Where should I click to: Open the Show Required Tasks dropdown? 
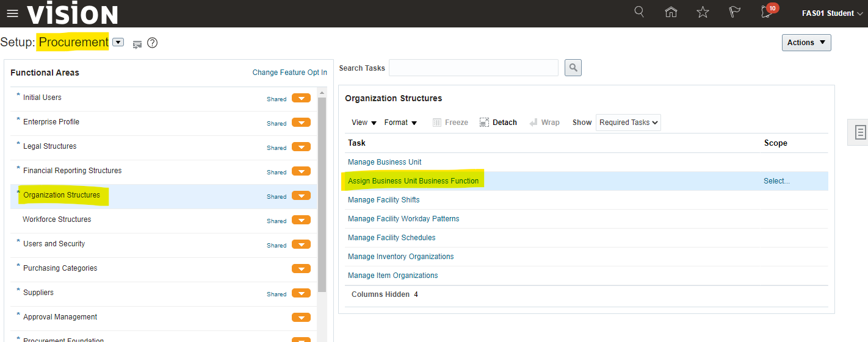click(x=628, y=123)
